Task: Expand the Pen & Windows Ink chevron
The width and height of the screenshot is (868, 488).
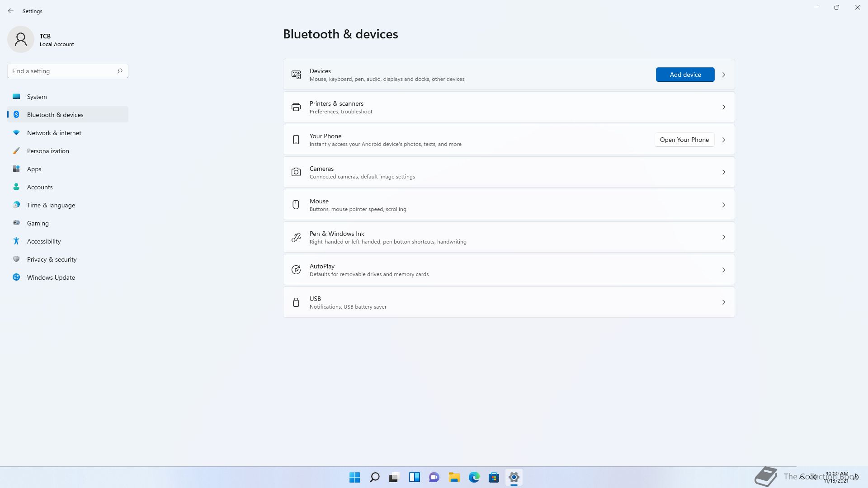Action: (x=724, y=237)
